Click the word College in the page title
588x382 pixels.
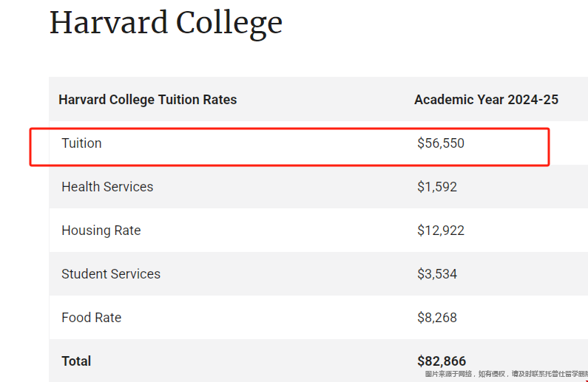(x=229, y=23)
